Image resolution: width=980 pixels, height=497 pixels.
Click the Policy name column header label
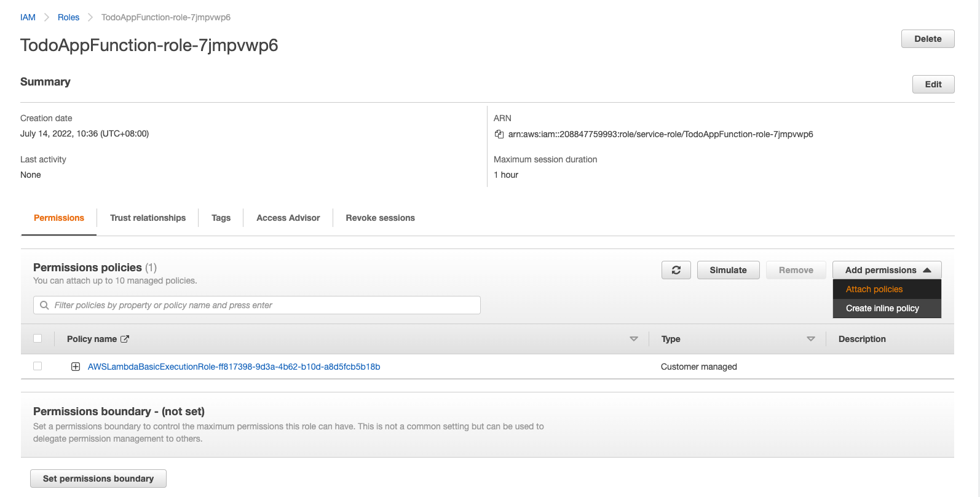coord(92,339)
